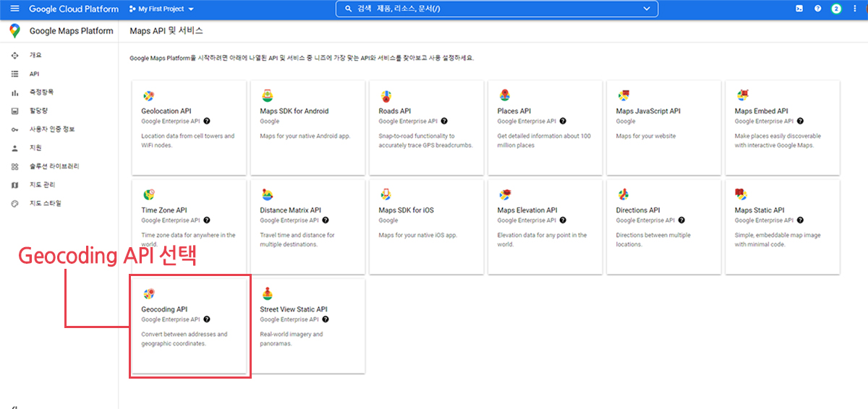Click the Google Maps Platform pin logo
Viewport: 868px width, 409px height.
click(14, 31)
